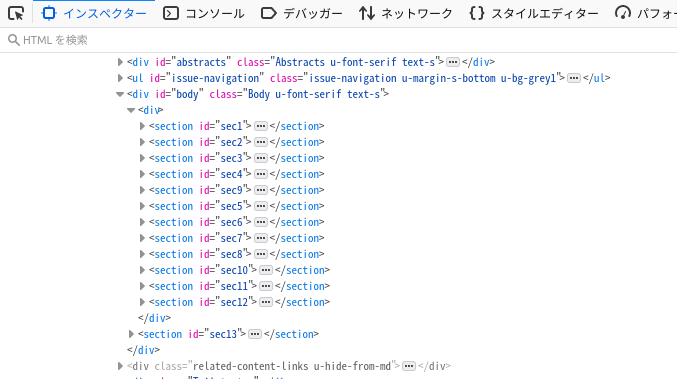Click ellipsis badge in issue-navigation ul
This screenshot has height=379, width=677.
pos(574,78)
